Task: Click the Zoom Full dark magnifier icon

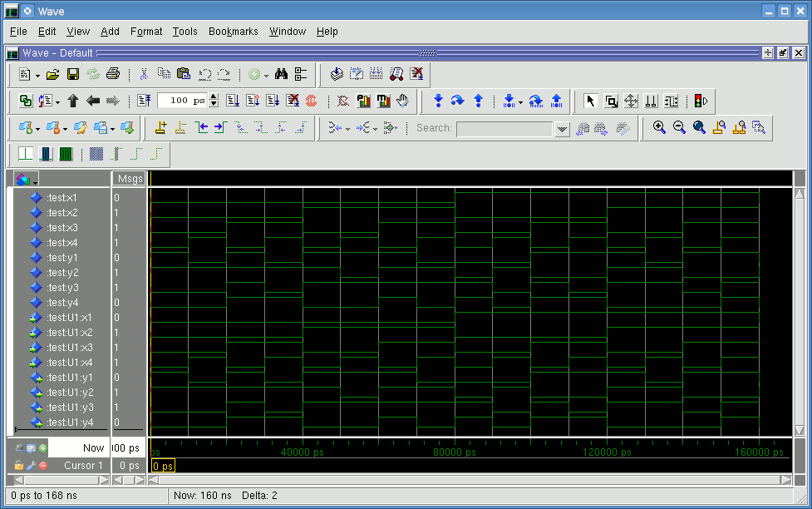Action: tap(699, 127)
